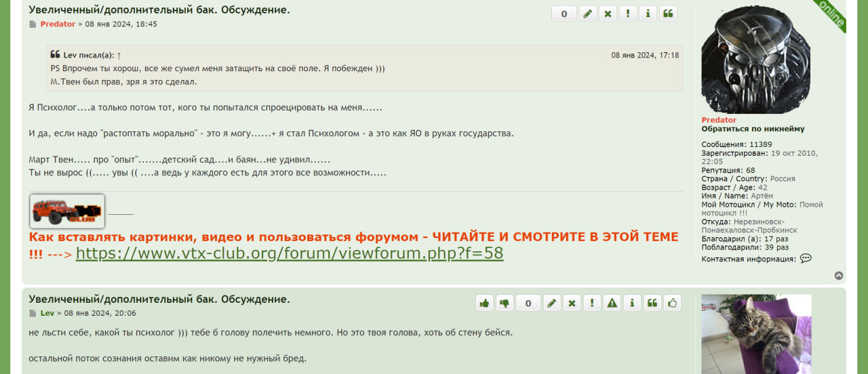Edit Lev's post with the pencil icon
Screen dimensions: 868x374
[x=552, y=303]
